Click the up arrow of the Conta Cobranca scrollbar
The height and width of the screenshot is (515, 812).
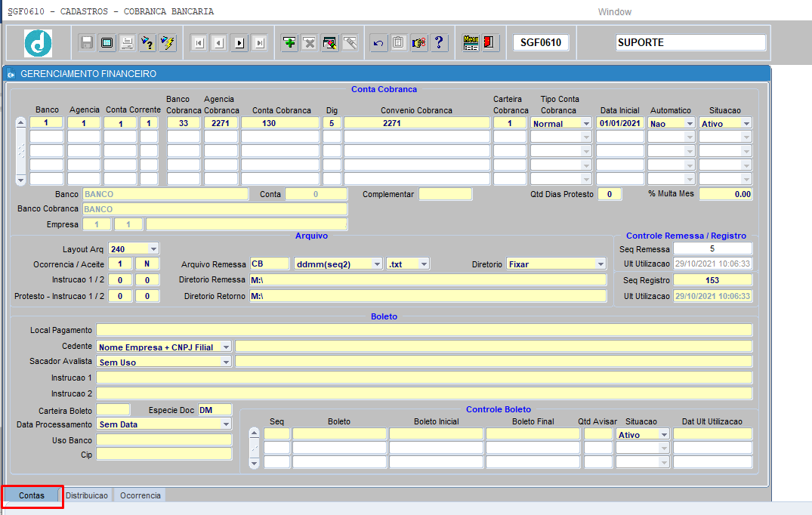[20, 122]
